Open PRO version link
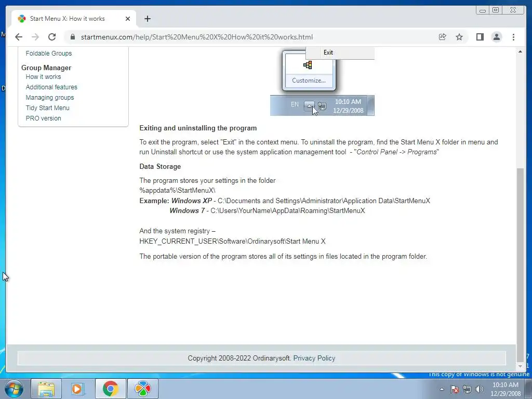The image size is (532, 399). point(44,118)
